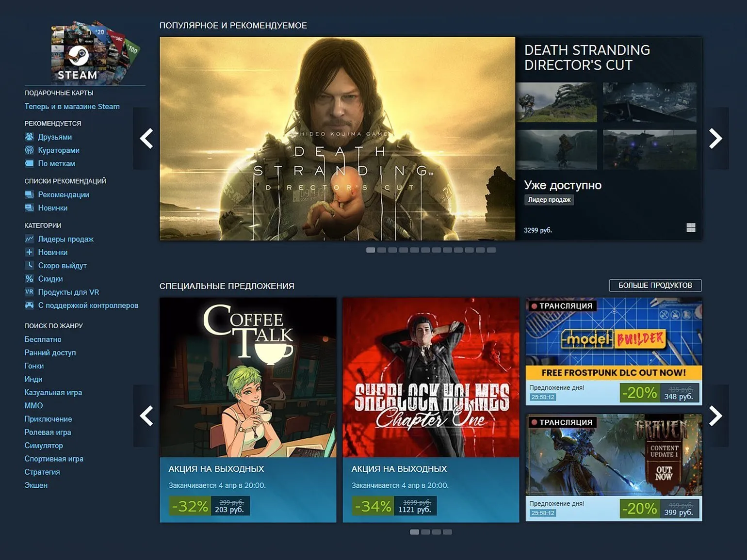Click the curators icon beside Кураторами
The height and width of the screenshot is (560, 747).
tap(30, 150)
